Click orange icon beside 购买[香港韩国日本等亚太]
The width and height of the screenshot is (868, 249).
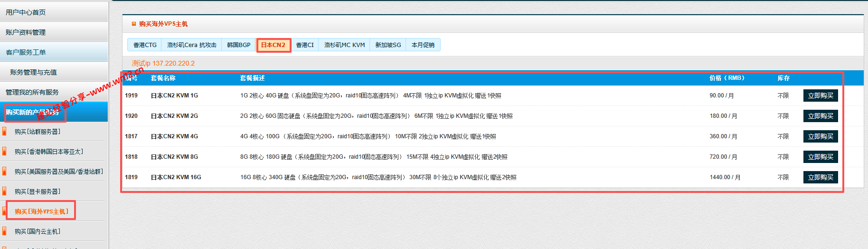4,152
